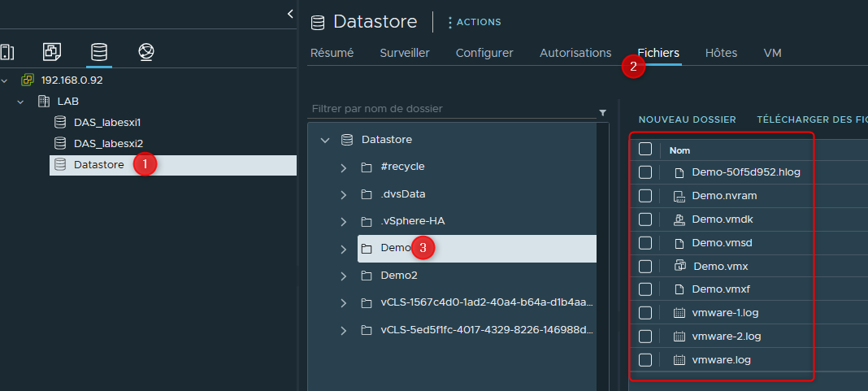This screenshot has width=868, height=391.
Task: Select the Storage inventory icon
Action: click(99, 52)
